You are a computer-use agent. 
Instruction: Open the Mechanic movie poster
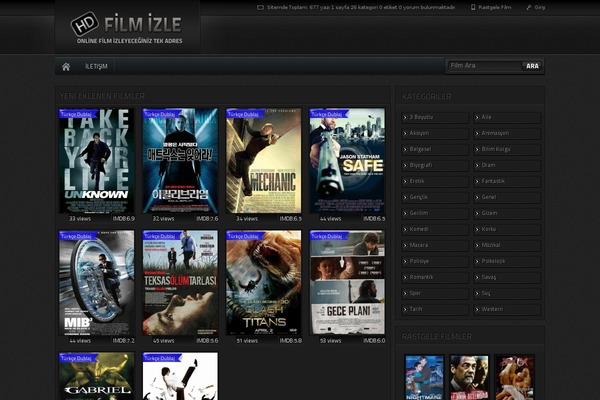[264, 161]
